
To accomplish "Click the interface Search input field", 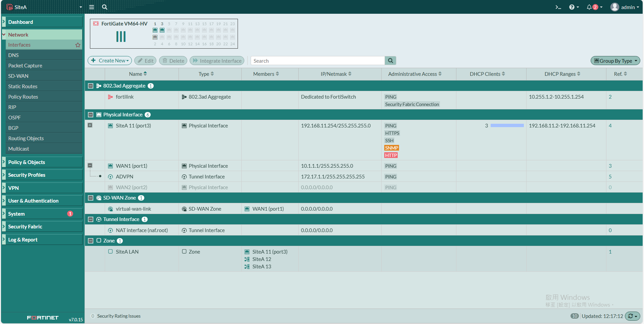I will 317,61.
